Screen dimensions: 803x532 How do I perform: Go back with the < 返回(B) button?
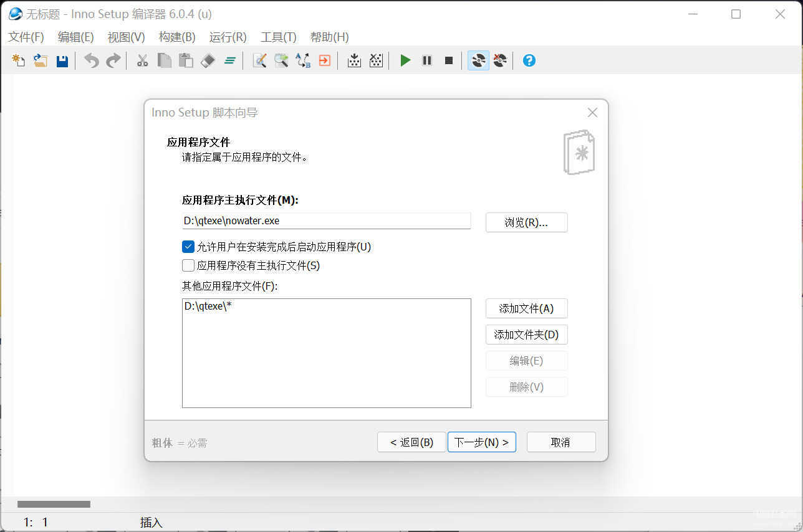coord(412,442)
